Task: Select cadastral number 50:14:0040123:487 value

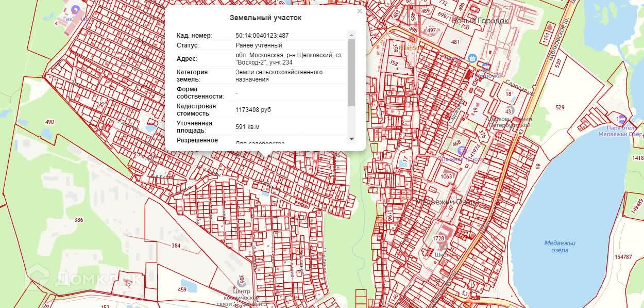Action: pos(262,36)
